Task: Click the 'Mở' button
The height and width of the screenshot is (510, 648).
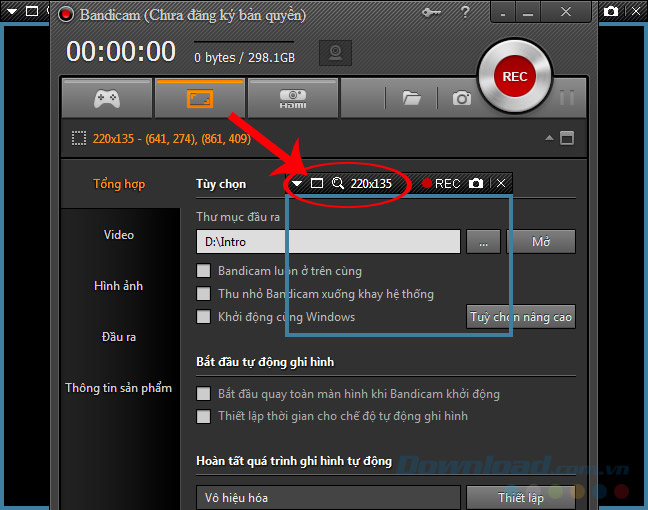Action: pos(541,242)
